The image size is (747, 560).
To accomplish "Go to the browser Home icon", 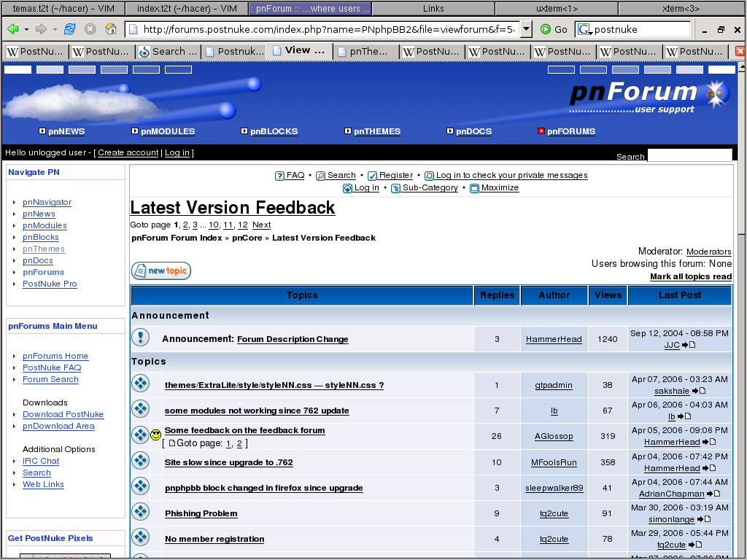I will (111, 29).
